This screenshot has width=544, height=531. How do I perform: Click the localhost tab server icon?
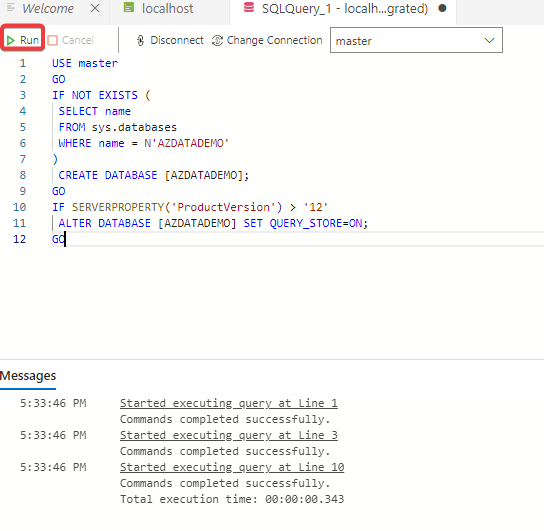pyautogui.click(x=129, y=8)
